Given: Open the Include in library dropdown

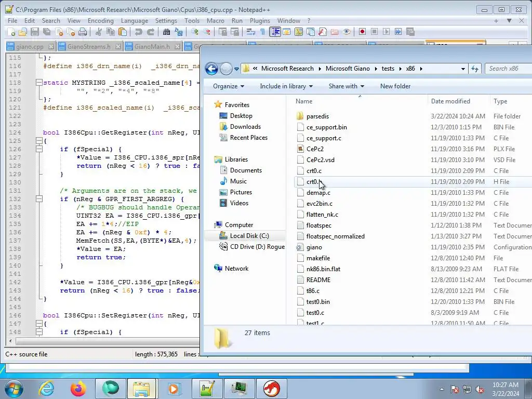Looking at the screenshot, I should point(286,86).
